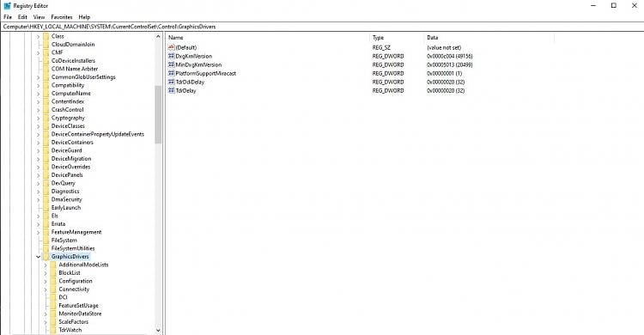The height and width of the screenshot is (335, 644).
Task: Click tree scrollbar down arrow
Action: click(x=158, y=330)
